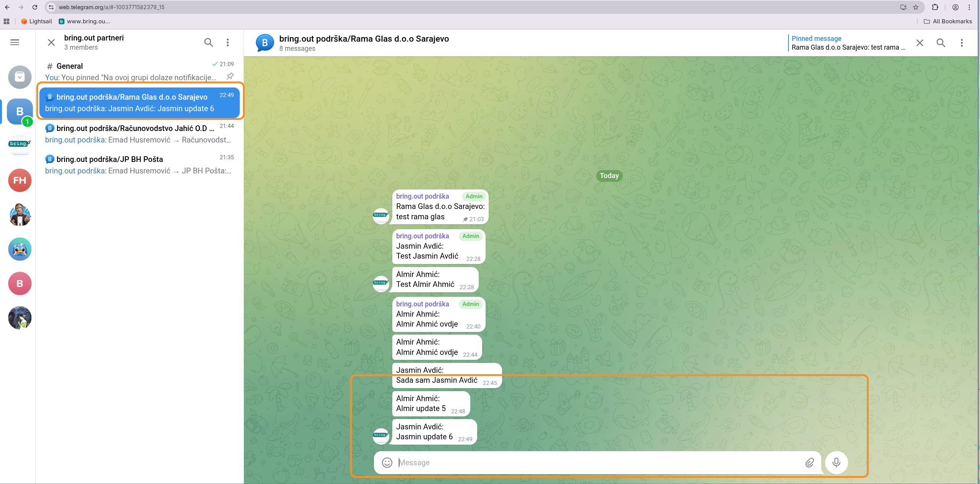
Task: Open the topics list three-dot menu
Action: coord(228,42)
